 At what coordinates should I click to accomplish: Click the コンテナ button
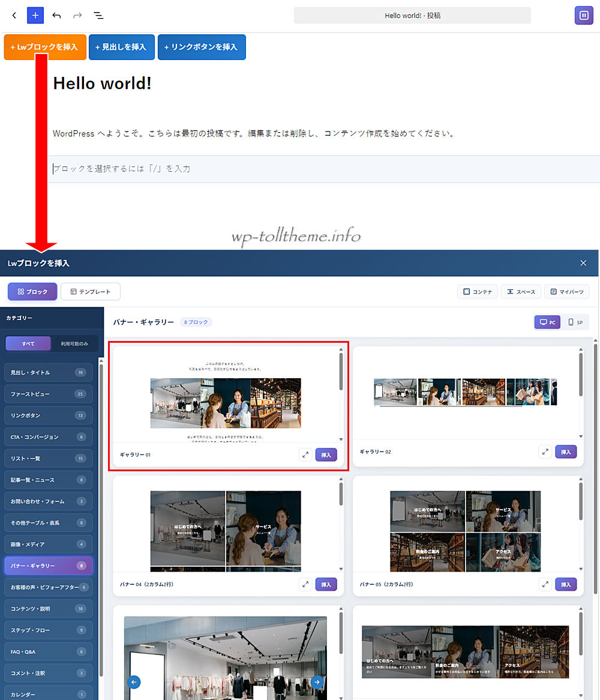(478, 292)
